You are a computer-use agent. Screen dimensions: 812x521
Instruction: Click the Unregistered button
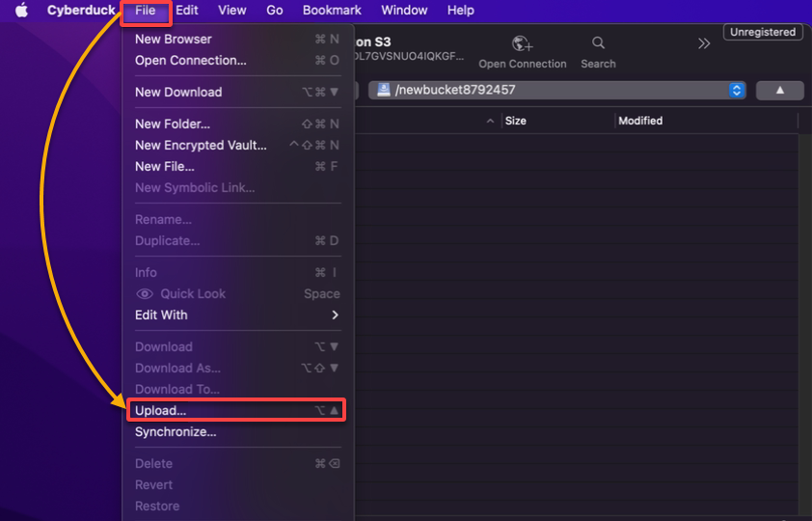click(x=763, y=32)
